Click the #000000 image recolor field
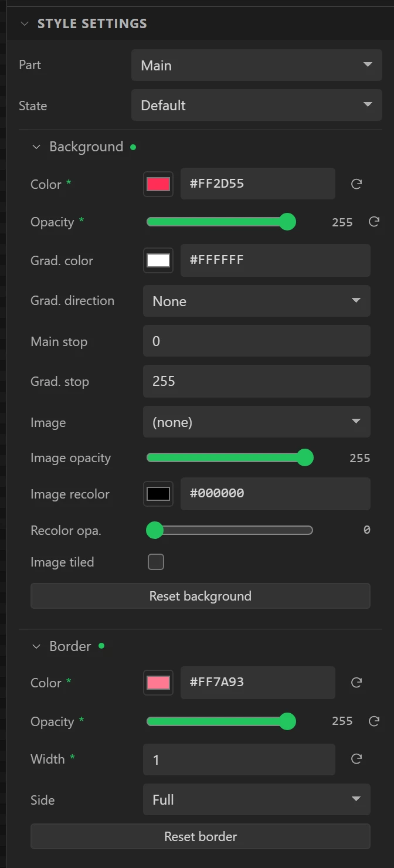Viewport: 394px width, 868px height. 276,493
